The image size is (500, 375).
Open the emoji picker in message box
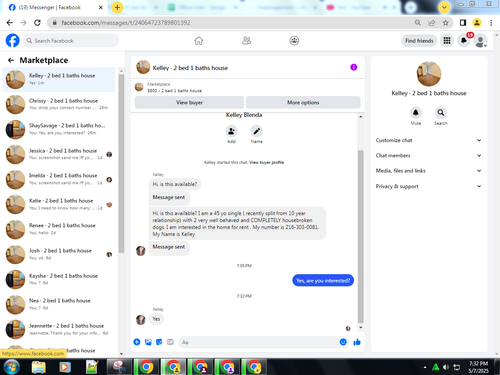(x=343, y=342)
